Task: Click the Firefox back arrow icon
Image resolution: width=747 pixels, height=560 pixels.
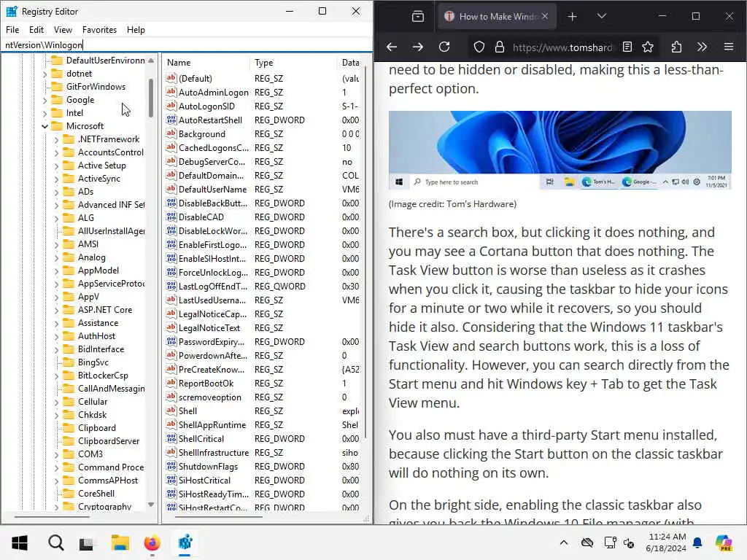Action: click(392, 47)
